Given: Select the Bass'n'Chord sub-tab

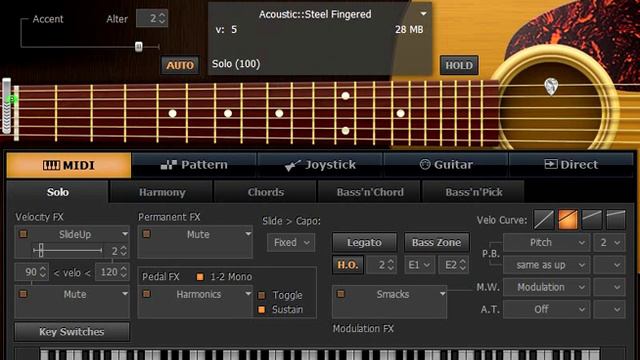Looking at the screenshot, I should tap(370, 192).
